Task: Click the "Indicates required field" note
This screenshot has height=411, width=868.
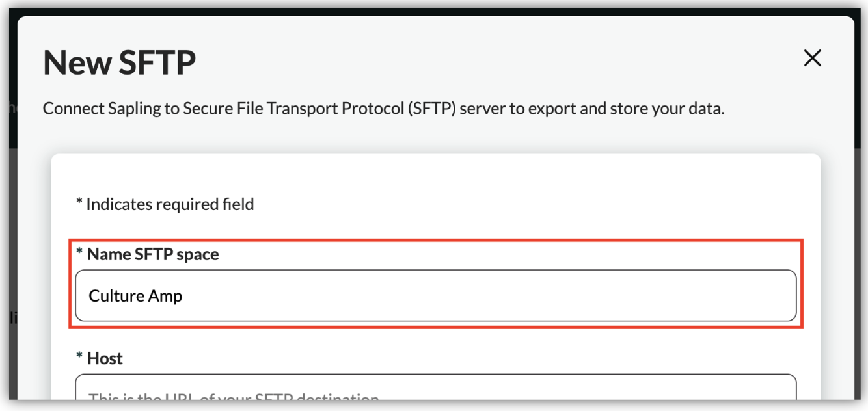Action: point(170,204)
